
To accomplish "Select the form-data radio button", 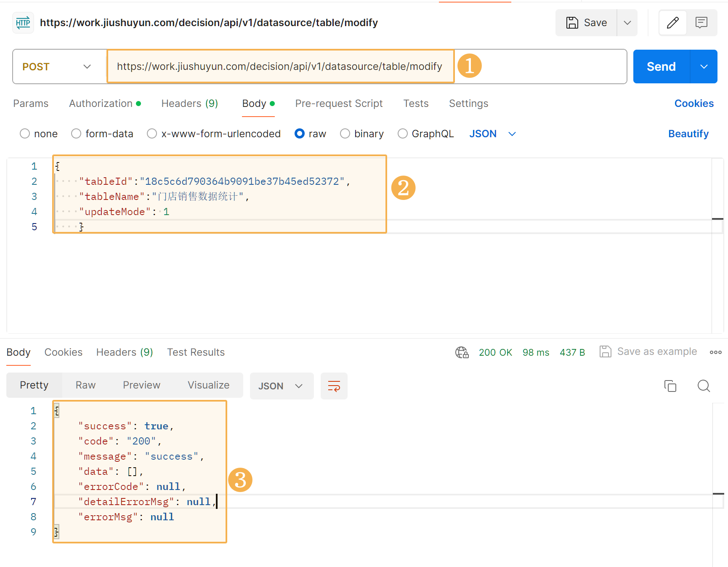I will pos(76,134).
